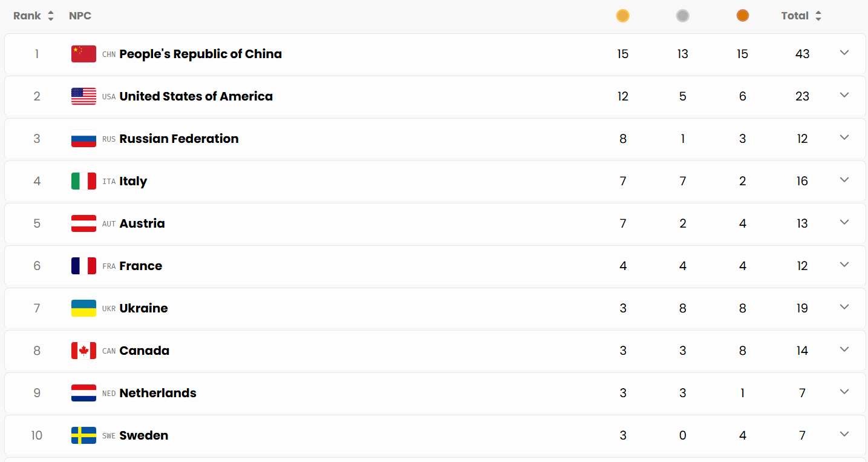868x462 pixels.
Task: Click the gold medal column icon
Action: (x=622, y=16)
